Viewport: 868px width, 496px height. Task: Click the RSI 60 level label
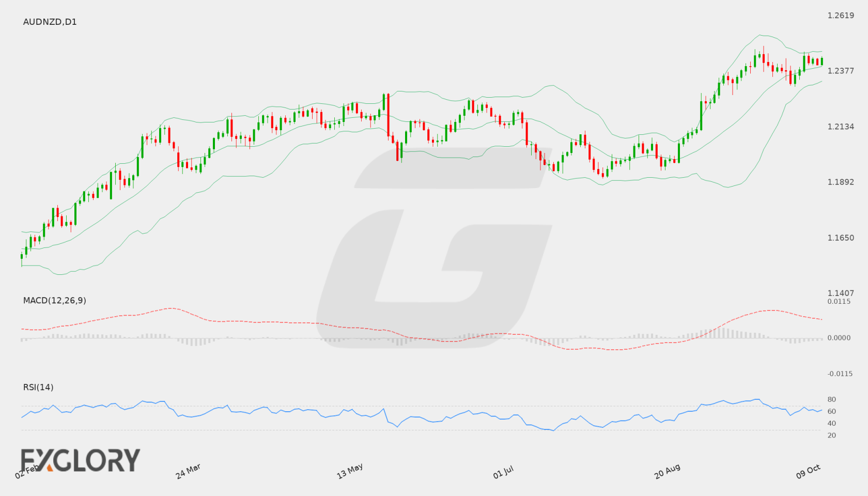[x=832, y=411]
